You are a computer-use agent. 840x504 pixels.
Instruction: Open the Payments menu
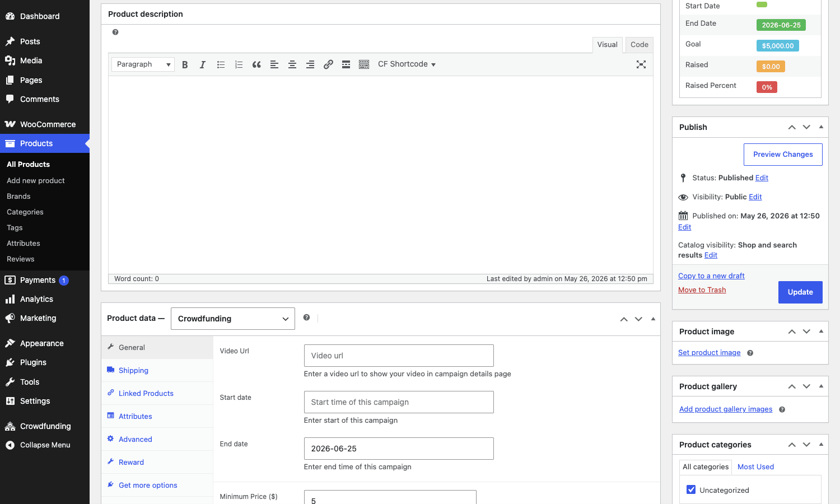pyautogui.click(x=45, y=280)
